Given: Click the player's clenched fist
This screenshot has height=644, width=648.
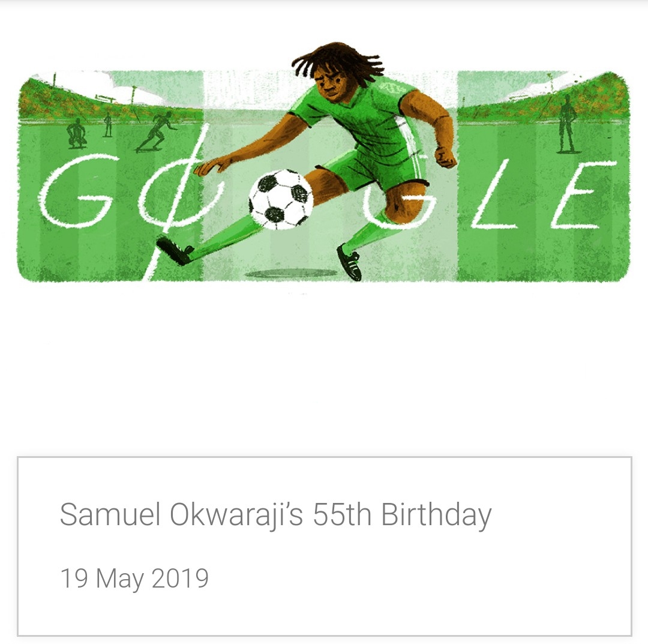Looking at the screenshot, I should (445, 156).
